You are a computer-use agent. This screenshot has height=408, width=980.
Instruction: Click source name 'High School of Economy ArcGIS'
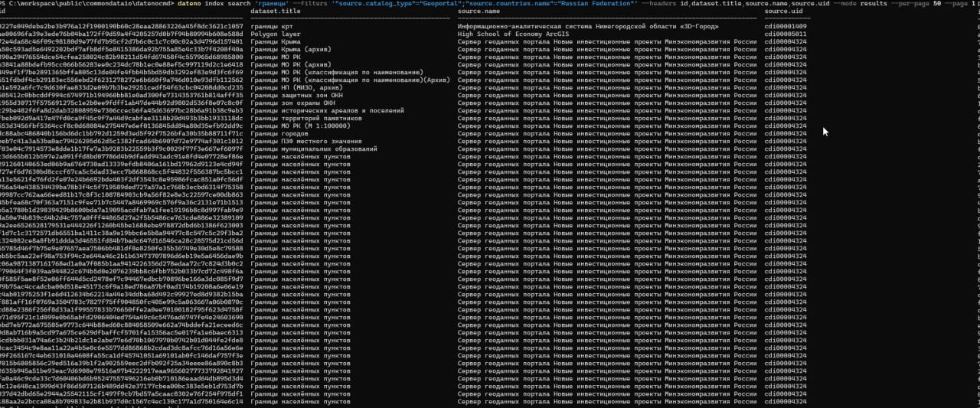click(513, 34)
